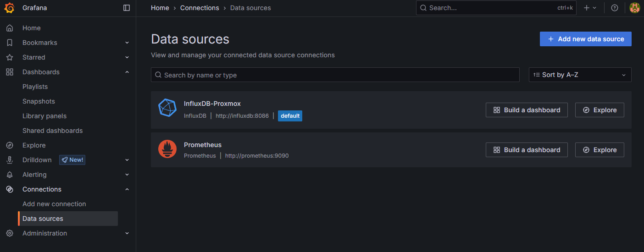The width and height of the screenshot is (644, 252).
Task: Click the InfluxDB data source logo
Action: (x=167, y=108)
